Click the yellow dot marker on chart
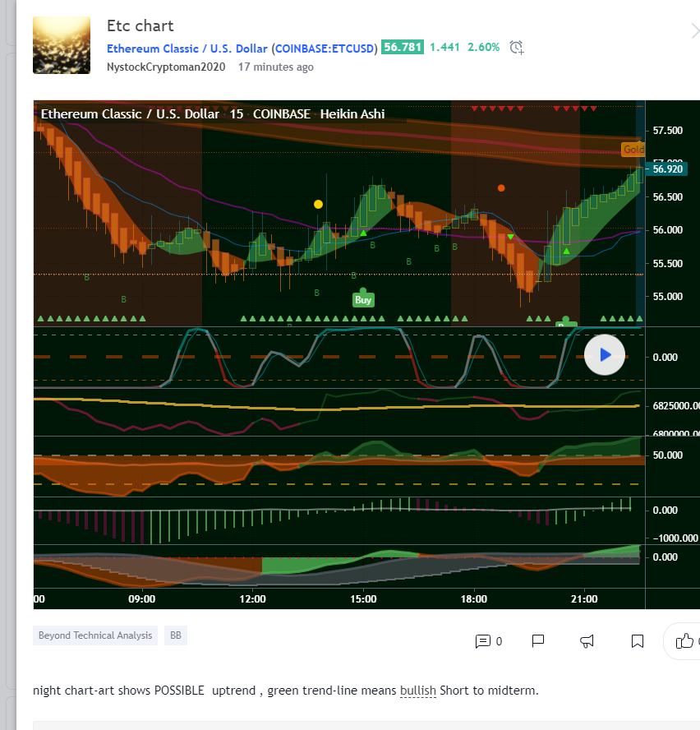700x730 pixels. click(318, 204)
